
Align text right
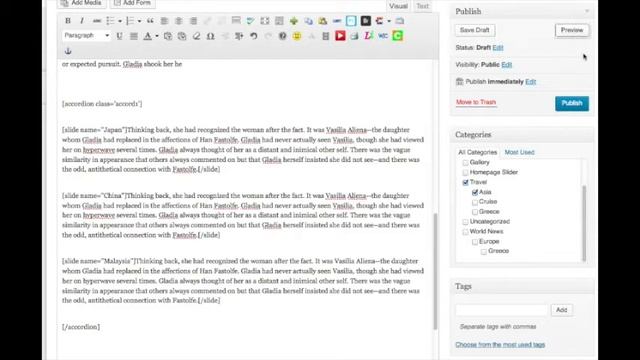pyautogui.click(x=193, y=21)
